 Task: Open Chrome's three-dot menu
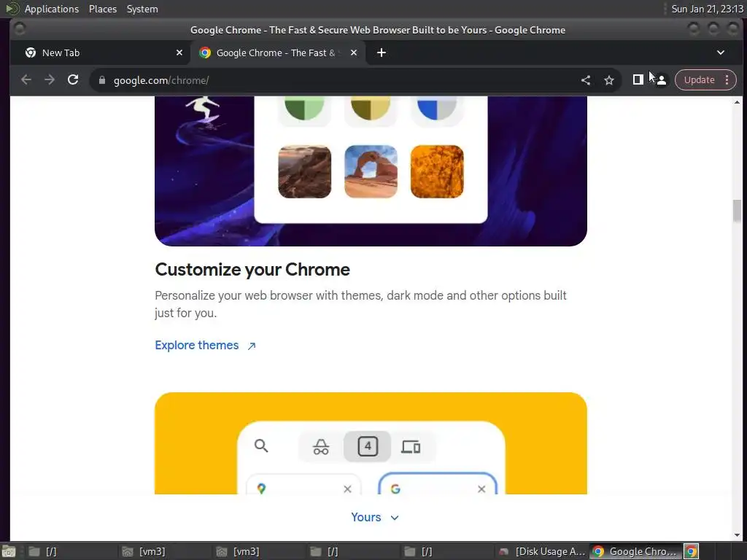click(x=727, y=80)
